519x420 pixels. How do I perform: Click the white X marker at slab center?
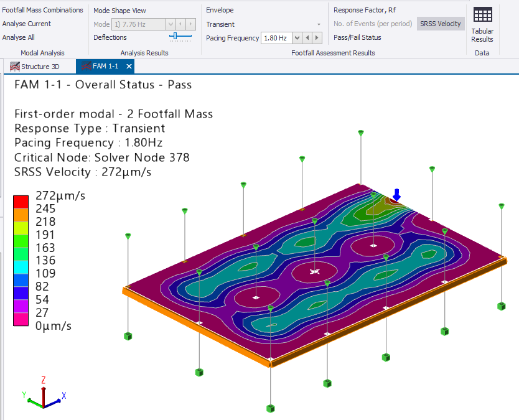point(315,271)
